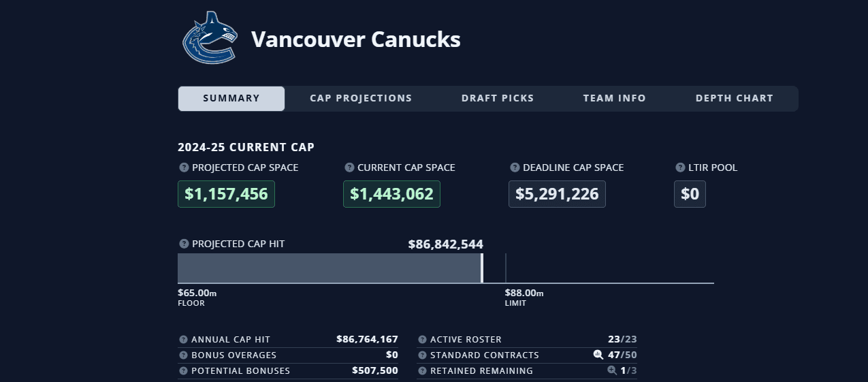Click help icon beside Active Roster
This screenshot has height=382, width=868.
[423, 339]
